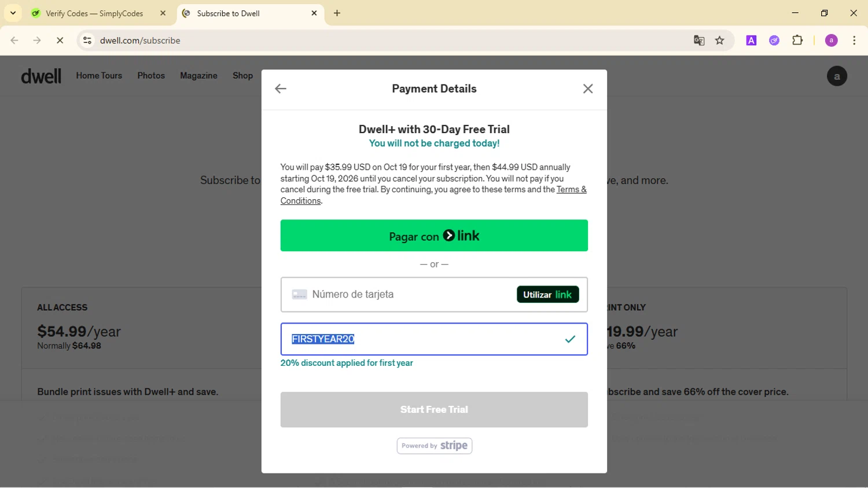Bookmark this page with the star icon
Image resolution: width=868 pixels, height=488 pixels.
(720, 41)
